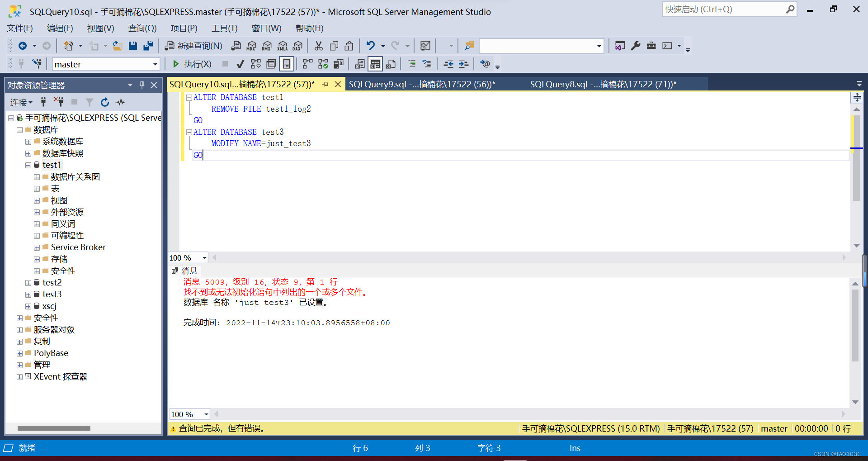Navigate backward with the back arrow icon
The image size is (868, 461).
[22, 46]
